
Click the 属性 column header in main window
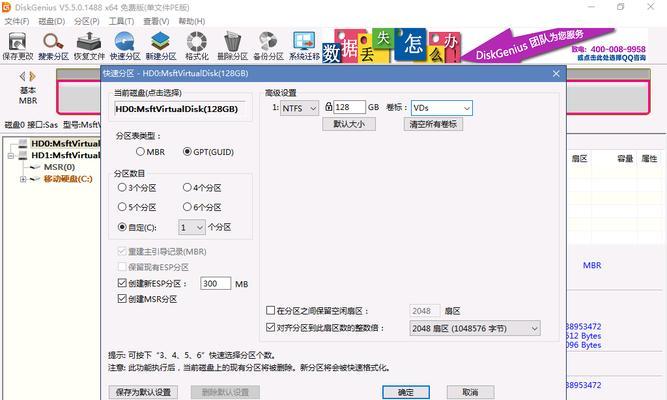(x=649, y=159)
